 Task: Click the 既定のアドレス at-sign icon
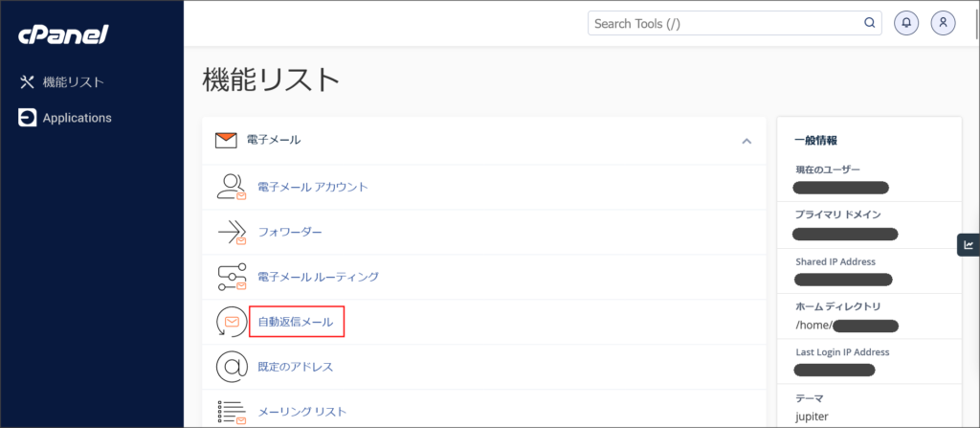[x=231, y=367]
